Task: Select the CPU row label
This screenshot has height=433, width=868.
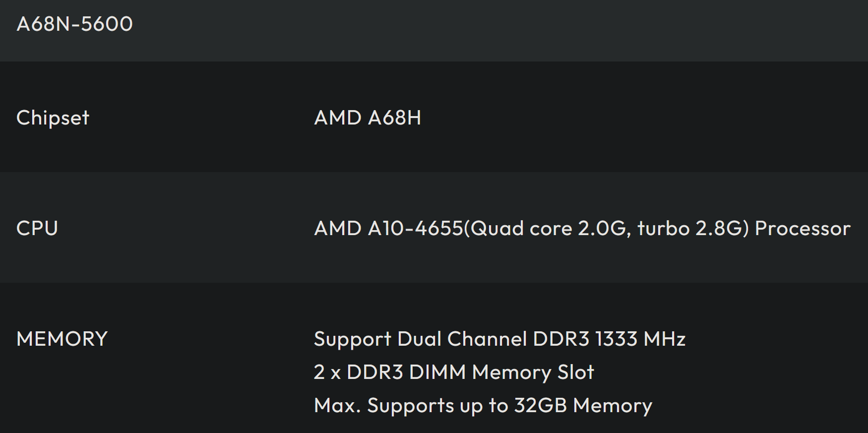Action: [37, 228]
